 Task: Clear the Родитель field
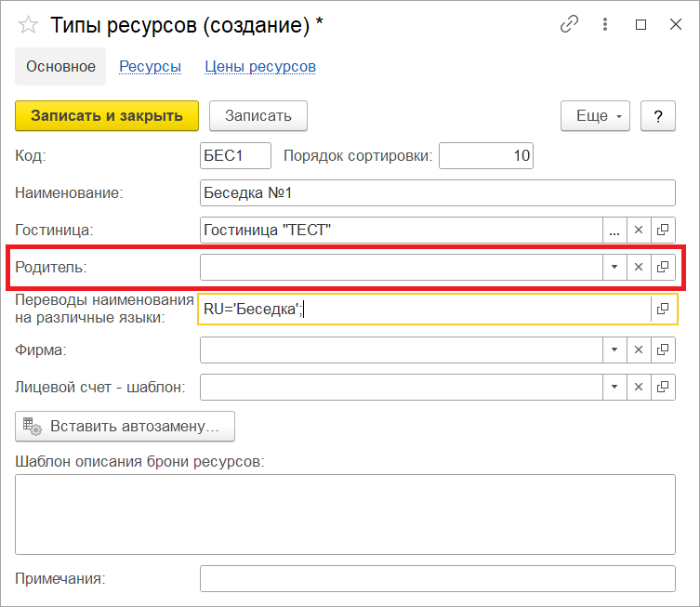[x=639, y=268]
